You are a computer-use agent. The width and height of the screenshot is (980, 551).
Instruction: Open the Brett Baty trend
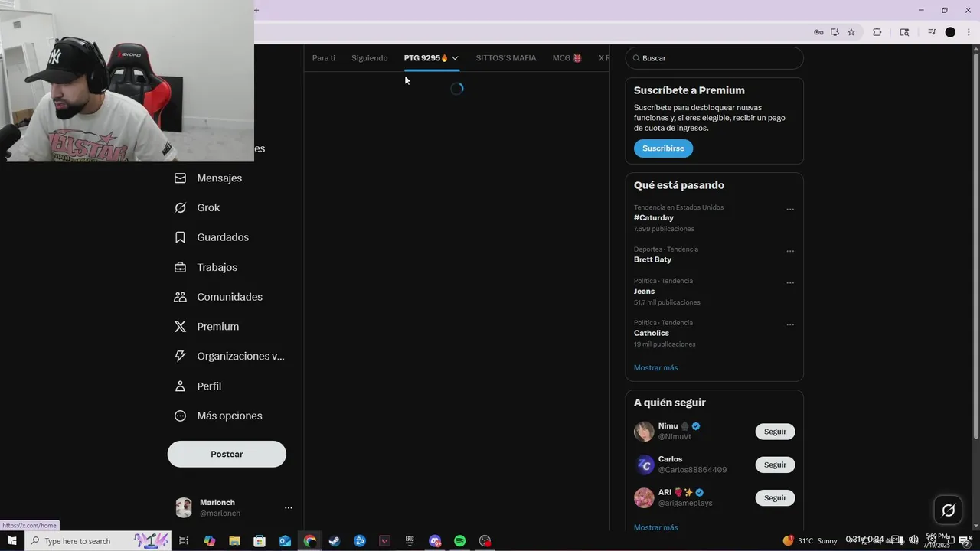(x=652, y=259)
